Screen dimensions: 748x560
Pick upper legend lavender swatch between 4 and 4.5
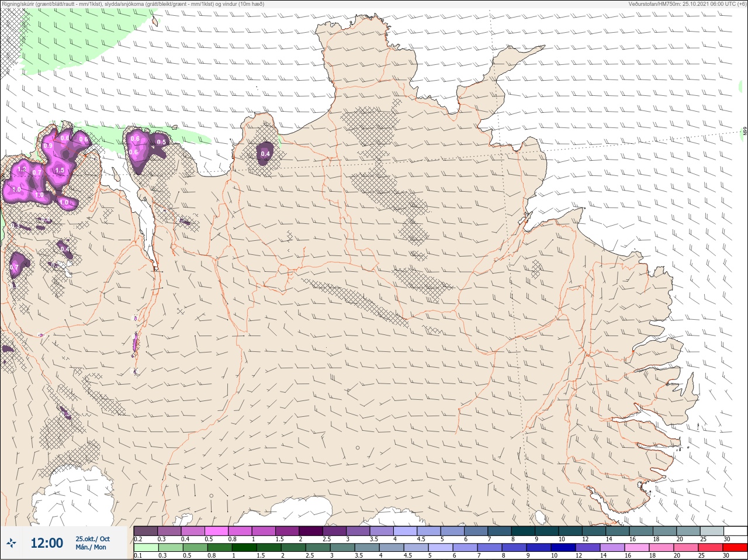405,531
